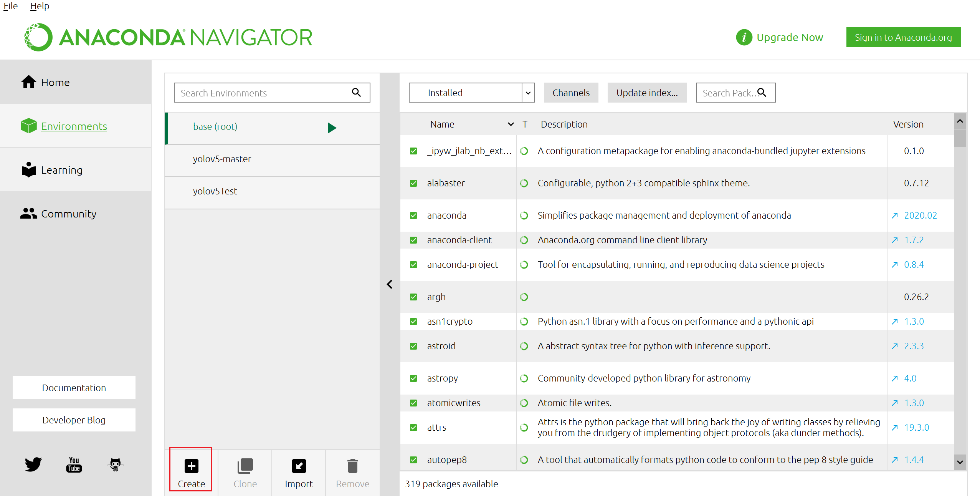Screen dimensions: 980x496
Task: Click the package list scrollbar up arrow
Action: click(x=960, y=121)
